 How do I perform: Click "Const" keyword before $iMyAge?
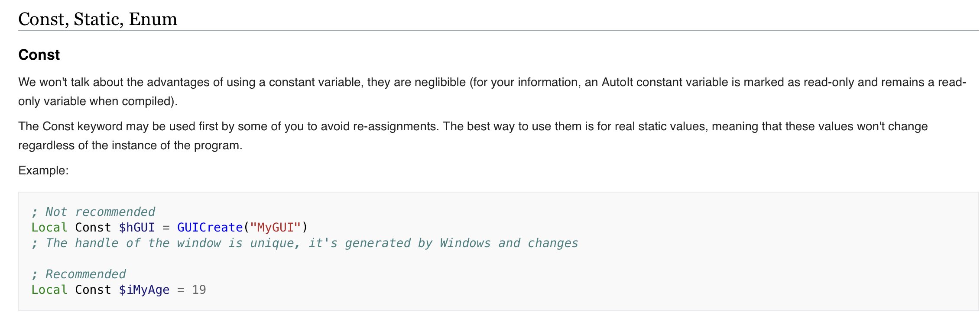[93, 290]
